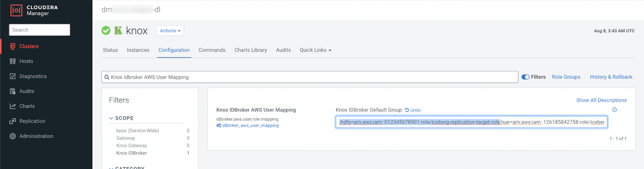The width and height of the screenshot is (644, 169).
Task: Open the Commands tab
Action: (x=212, y=50)
